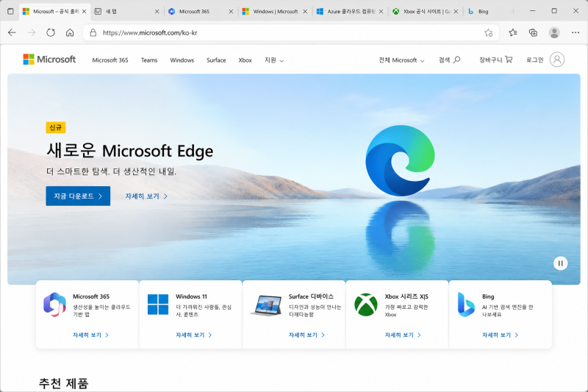This screenshot has height=392, width=588.
Task: Open the tab actions menu icon
Action: click(x=10, y=11)
